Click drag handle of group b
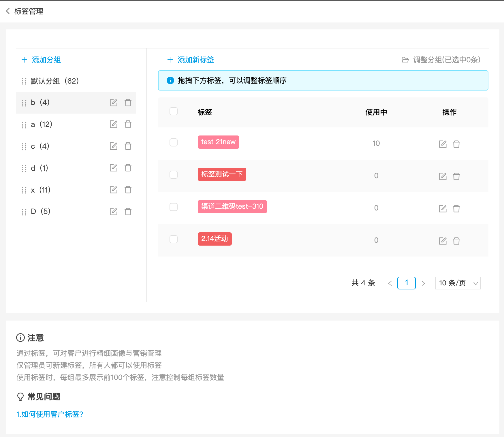The width and height of the screenshot is (504, 437). pos(24,103)
